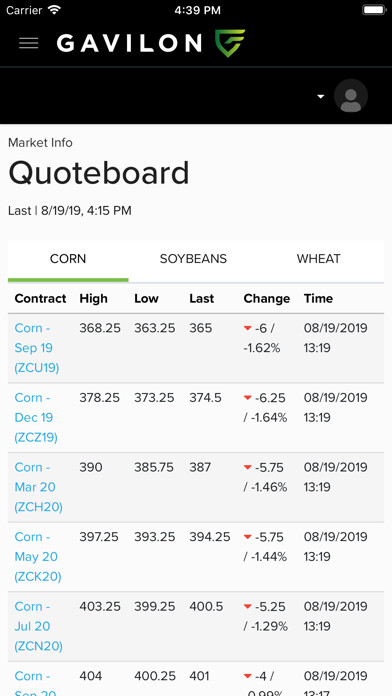This screenshot has height=696, width=392.
Task: Tap the battery indicator icon
Action: click(373, 10)
